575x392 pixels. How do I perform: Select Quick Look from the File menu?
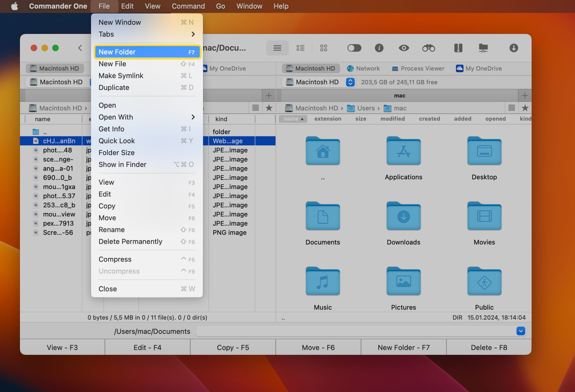[x=117, y=141]
